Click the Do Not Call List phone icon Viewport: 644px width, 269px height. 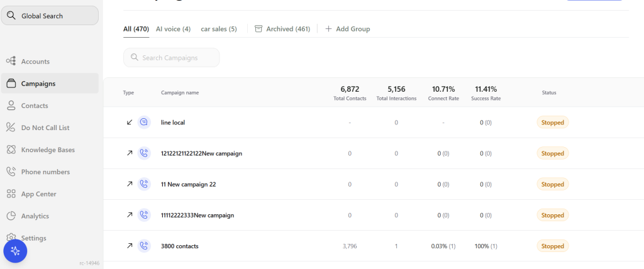[11, 128]
